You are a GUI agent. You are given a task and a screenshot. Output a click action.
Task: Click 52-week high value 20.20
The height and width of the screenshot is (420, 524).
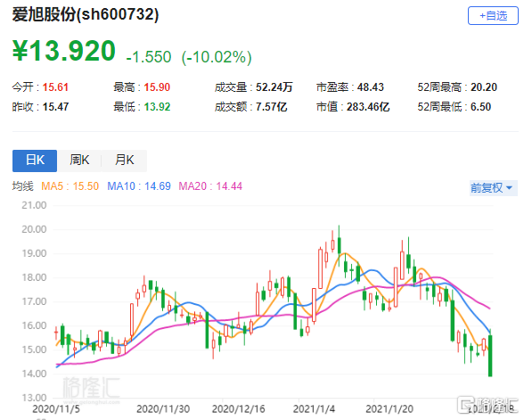pyautogui.click(x=484, y=87)
